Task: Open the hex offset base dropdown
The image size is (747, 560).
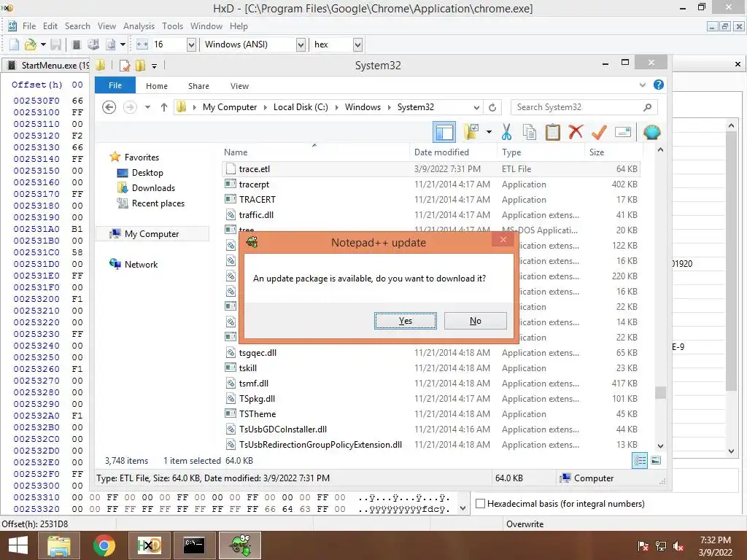Action: coord(357,44)
